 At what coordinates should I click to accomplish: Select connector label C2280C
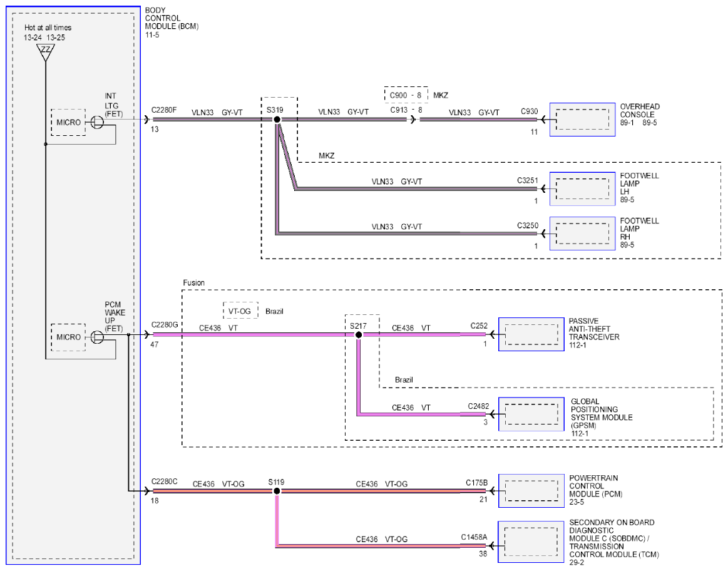pos(165,481)
